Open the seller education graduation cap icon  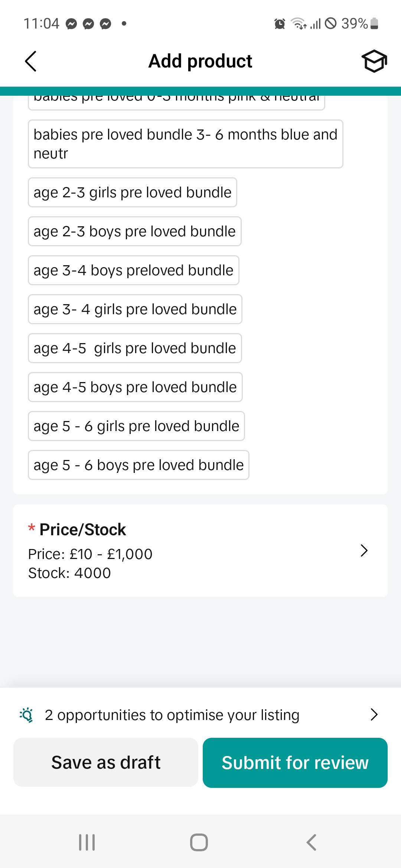pyautogui.click(x=374, y=61)
